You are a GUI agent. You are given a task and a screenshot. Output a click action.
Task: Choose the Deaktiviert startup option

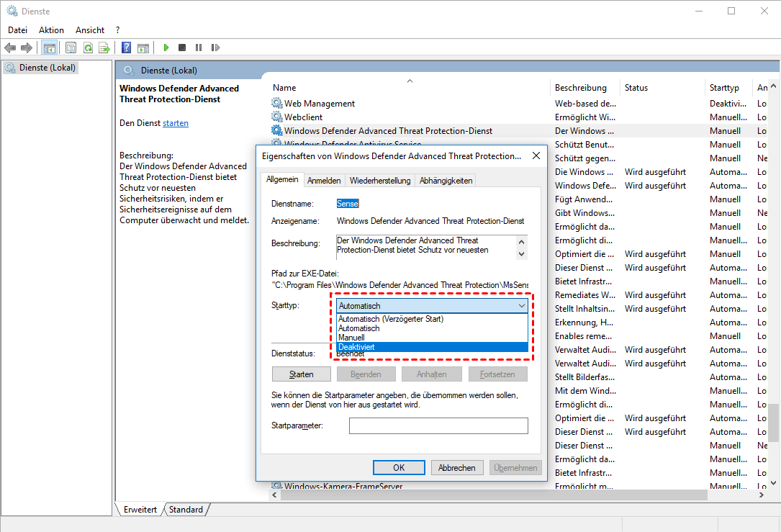[x=432, y=347]
